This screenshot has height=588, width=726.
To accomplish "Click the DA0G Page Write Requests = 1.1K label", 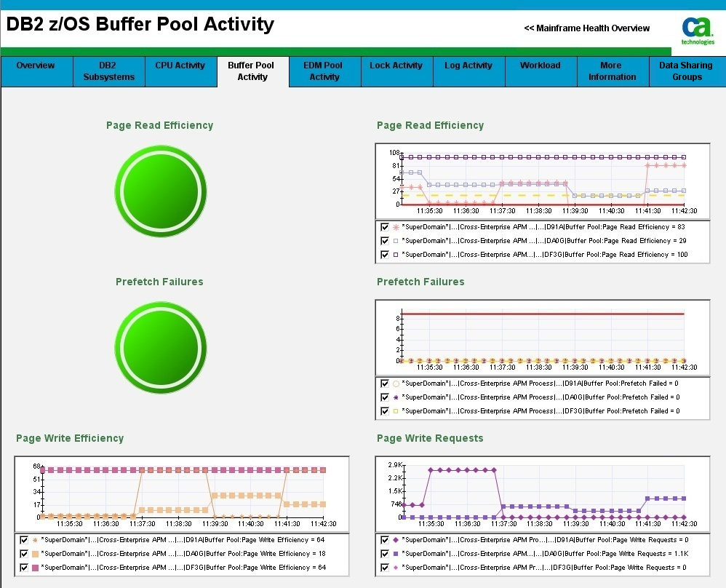I will [x=545, y=554].
